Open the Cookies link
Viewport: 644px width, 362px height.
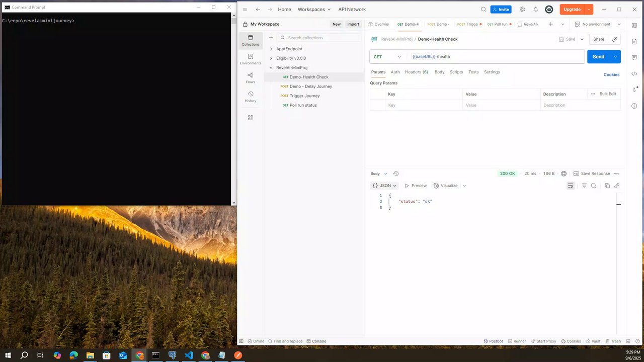tap(611, 74)
